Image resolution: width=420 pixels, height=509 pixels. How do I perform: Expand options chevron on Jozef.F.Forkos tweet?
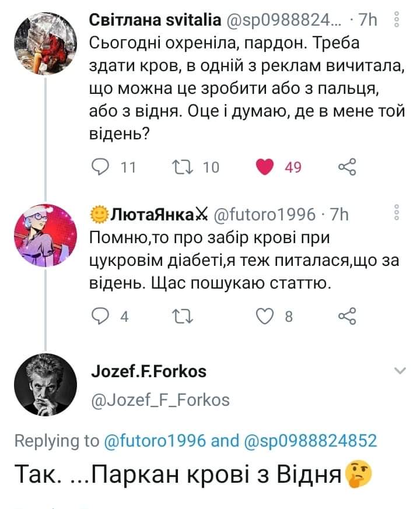400,371
